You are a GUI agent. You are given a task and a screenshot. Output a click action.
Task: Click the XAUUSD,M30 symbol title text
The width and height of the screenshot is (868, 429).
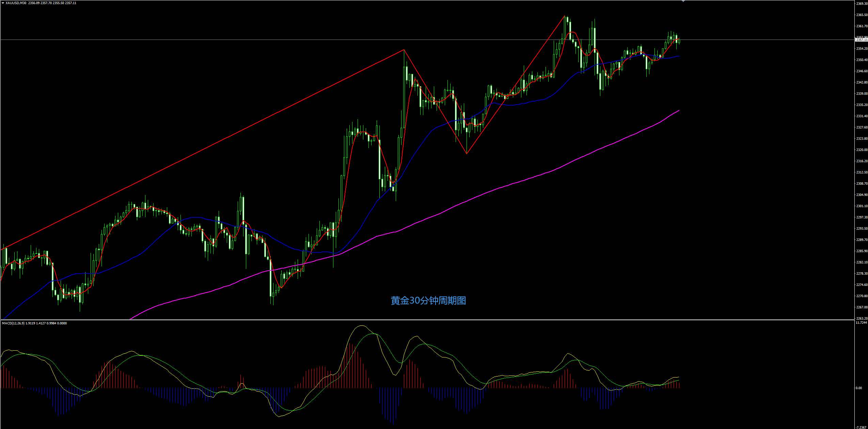point(16,3)
